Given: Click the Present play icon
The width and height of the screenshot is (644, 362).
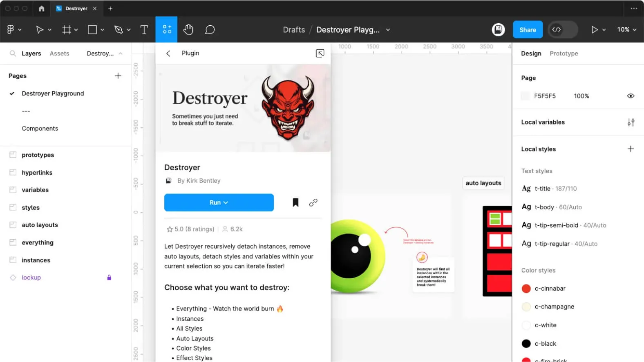Looking at the screenshot, I should coord(595,29).
